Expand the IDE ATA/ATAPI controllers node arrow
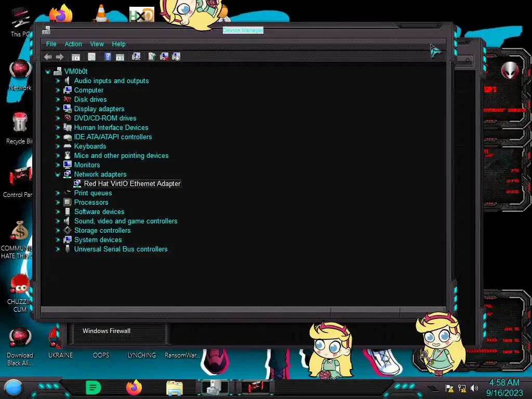532x399 pixels. point(58,137)
